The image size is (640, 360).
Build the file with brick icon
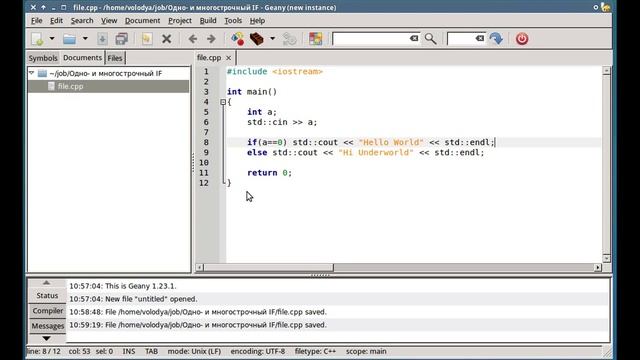point(257,39)
